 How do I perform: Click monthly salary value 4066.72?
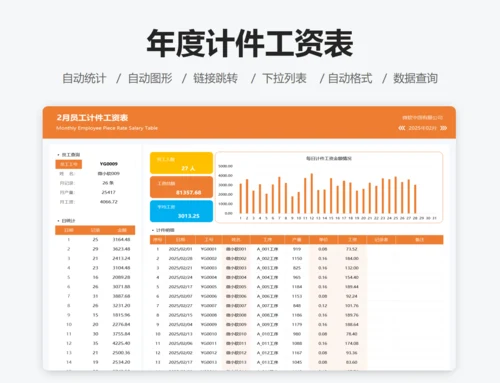tap(109, 202)
